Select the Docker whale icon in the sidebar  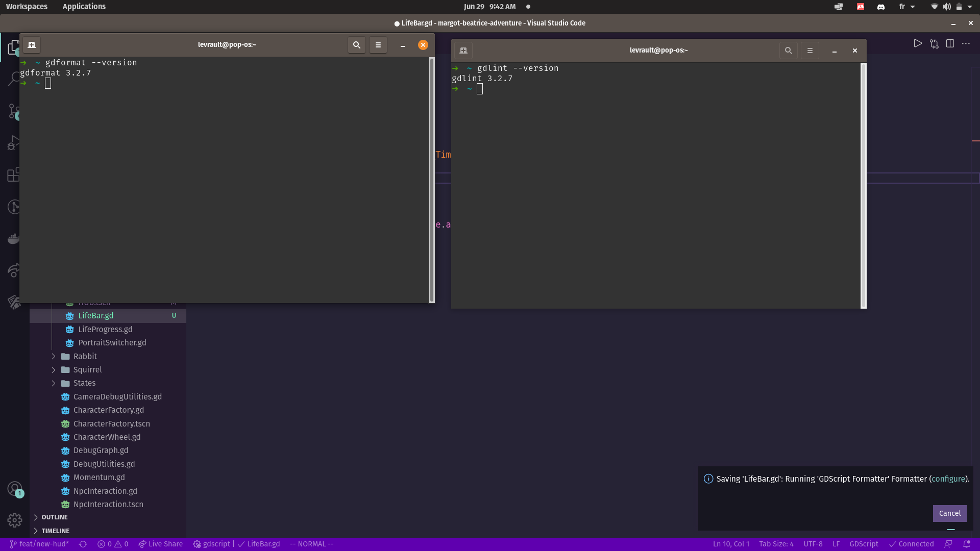14,238
